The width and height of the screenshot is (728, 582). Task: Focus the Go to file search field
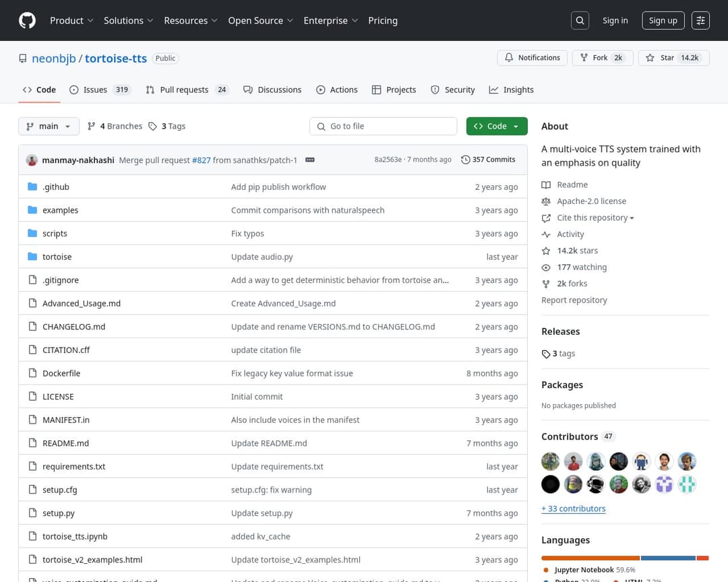click(x=383, y=126)
